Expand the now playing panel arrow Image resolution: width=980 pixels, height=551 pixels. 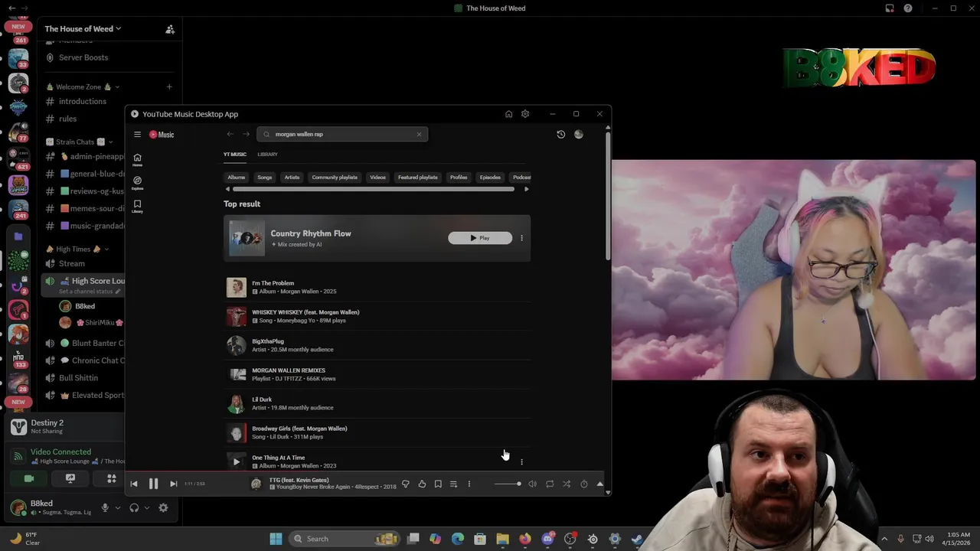[x=599, y=484]
